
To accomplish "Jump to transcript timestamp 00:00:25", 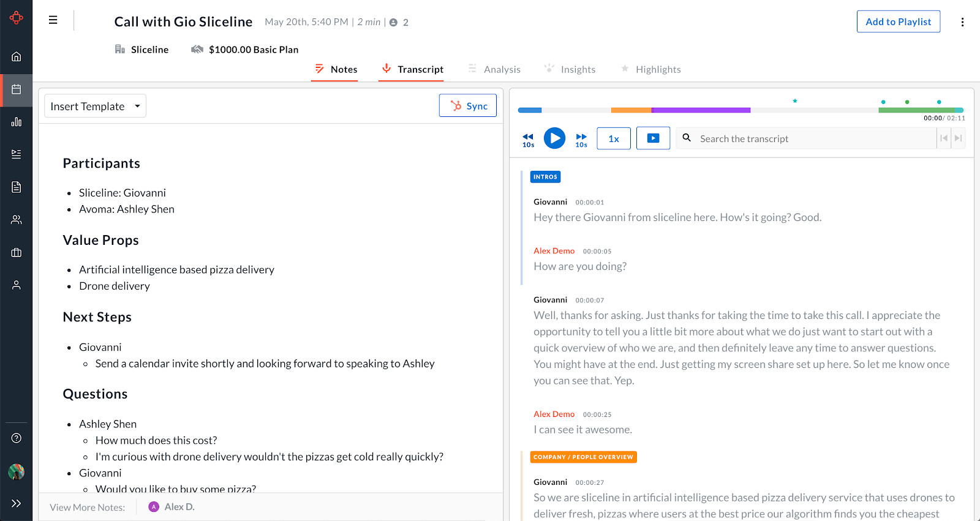I will (597, 415).
